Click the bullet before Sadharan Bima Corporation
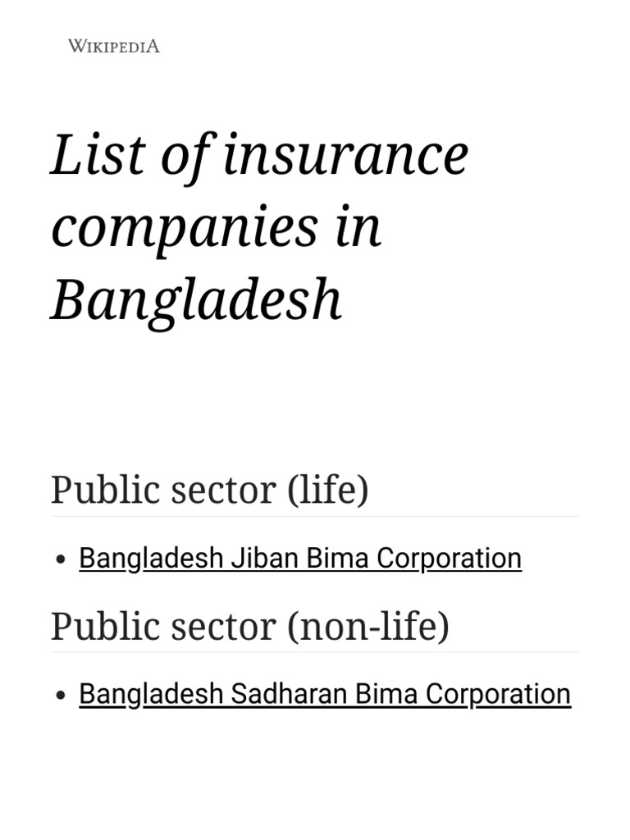The image size is (630, 840). point(61,696)
